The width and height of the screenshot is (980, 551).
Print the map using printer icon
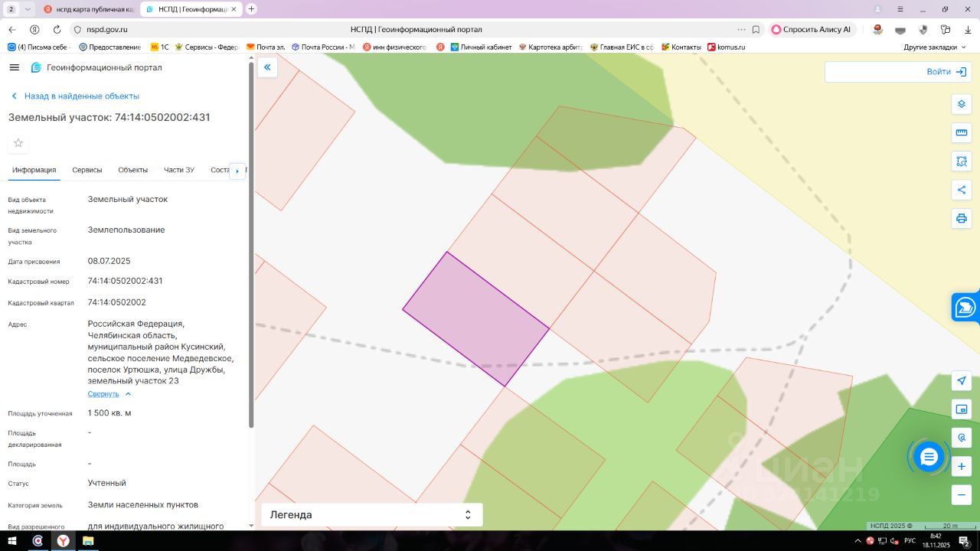(x=962, y=218)
